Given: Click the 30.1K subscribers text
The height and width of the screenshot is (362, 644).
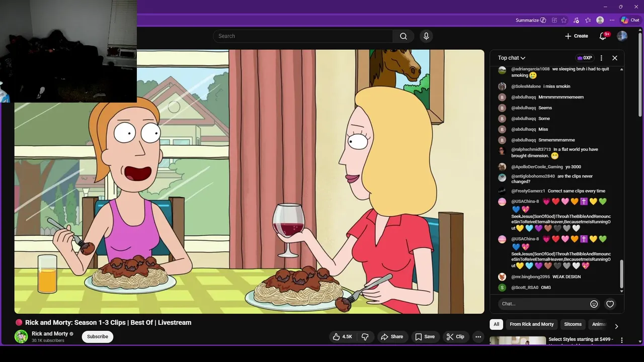Looking at the screenshot, I should 48,341.
